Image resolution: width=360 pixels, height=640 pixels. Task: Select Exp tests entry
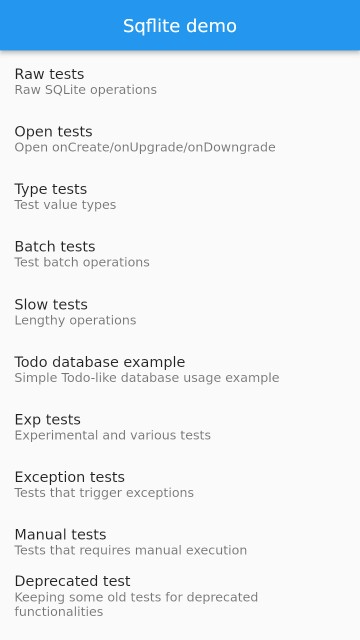tap(180, 427)
